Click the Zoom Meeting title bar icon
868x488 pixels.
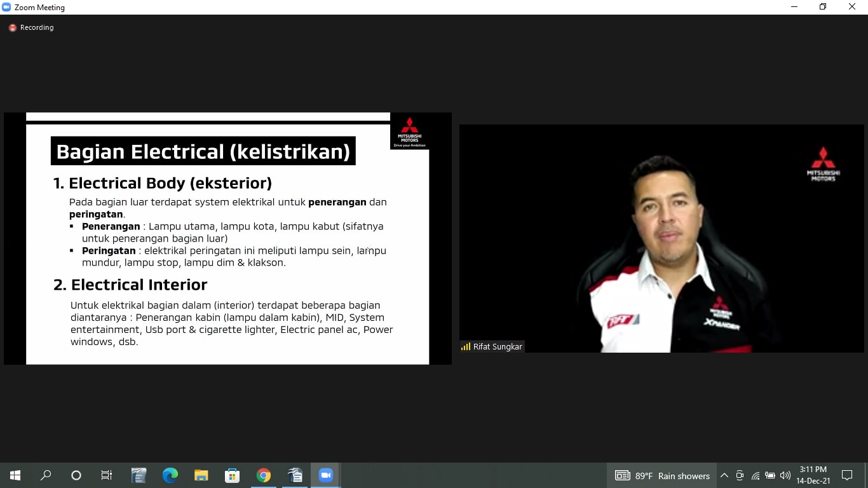(x=7, y=8)
